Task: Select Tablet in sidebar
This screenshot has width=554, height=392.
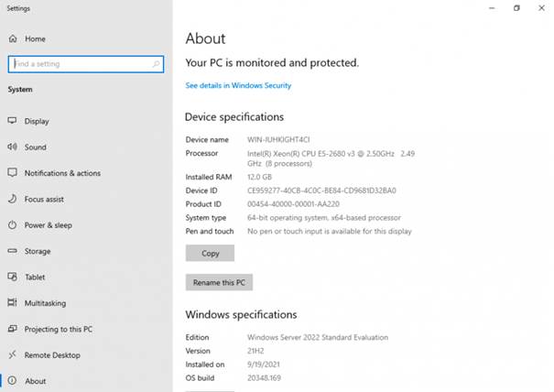Action: click(x=86, y=278)
